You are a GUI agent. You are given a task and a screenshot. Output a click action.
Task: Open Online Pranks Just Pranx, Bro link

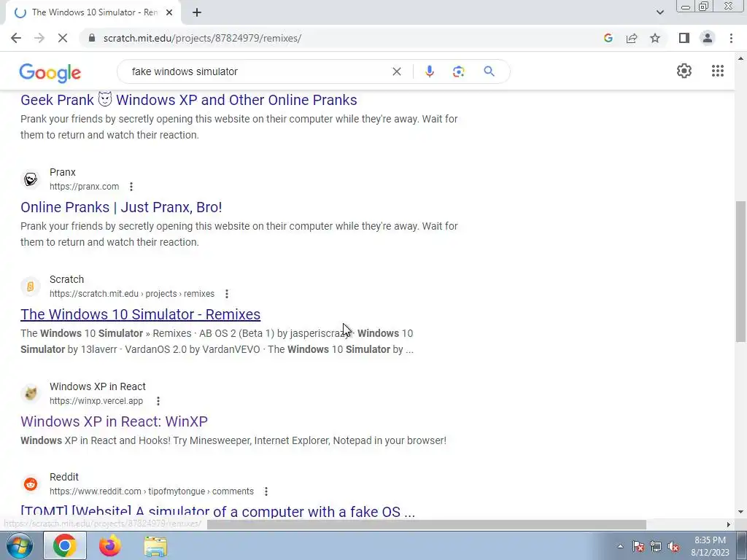pyautogui.click(x=121, y=207)
